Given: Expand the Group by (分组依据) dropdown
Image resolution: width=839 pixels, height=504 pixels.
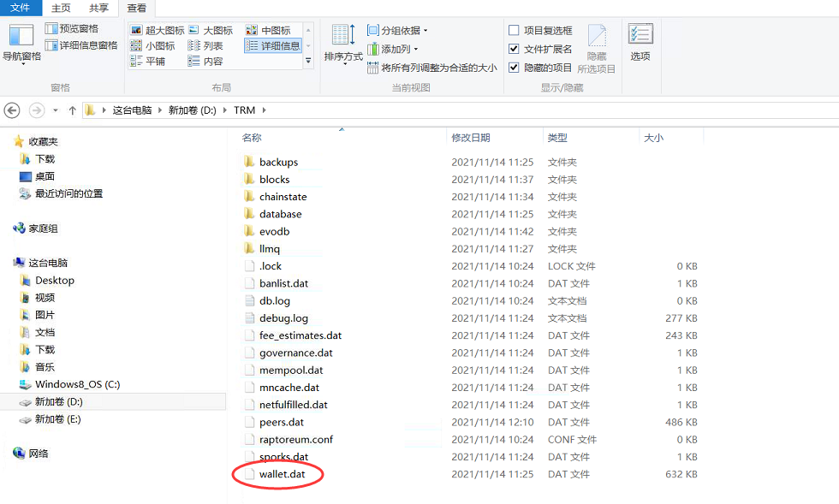Looking at the screenshot, I should (397, 31).
